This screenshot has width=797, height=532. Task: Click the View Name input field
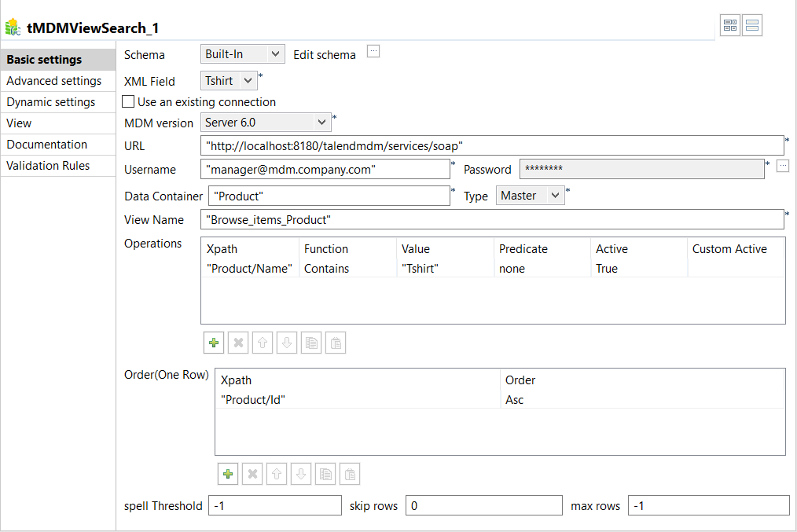click(x=491, y=220)
